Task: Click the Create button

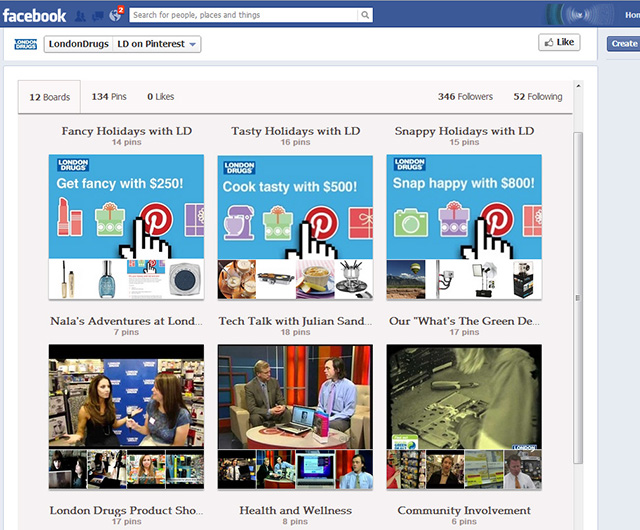Action: [623, 44]
